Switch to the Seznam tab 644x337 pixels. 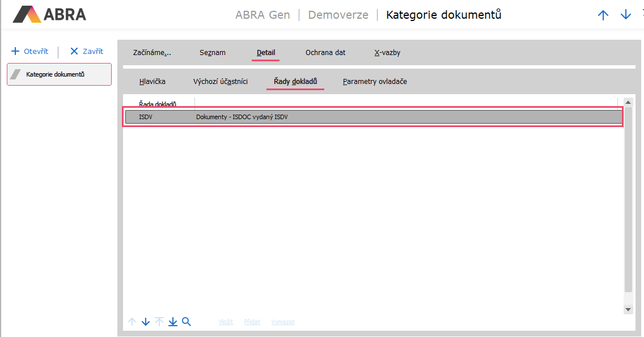click(x=213, y=53)
